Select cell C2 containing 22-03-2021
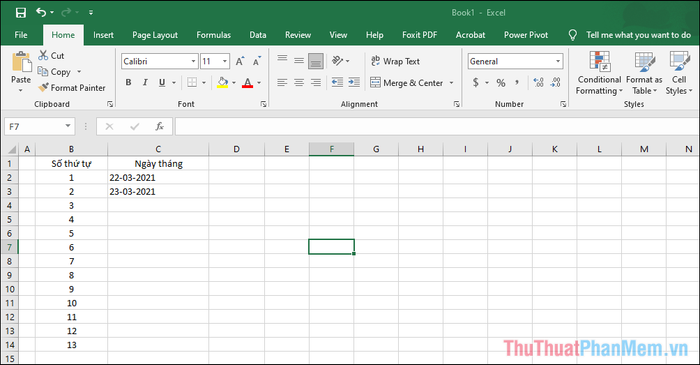 pos(158,178)
